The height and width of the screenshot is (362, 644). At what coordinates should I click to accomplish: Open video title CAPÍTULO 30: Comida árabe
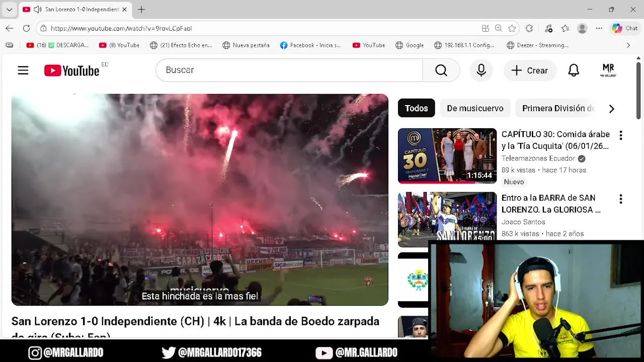555,140
